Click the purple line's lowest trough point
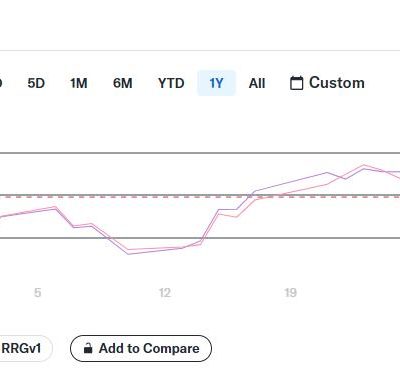 (x=129, y=254)
